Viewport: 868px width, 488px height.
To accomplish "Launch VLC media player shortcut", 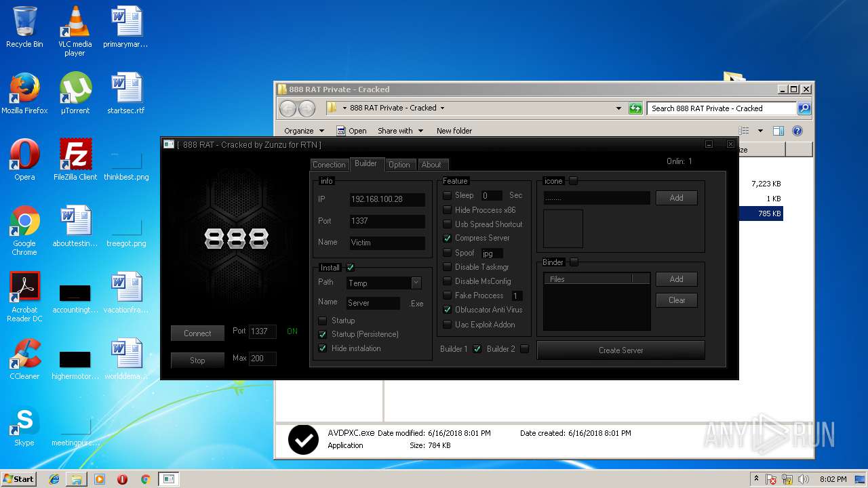I will click(x=75, y=31).
